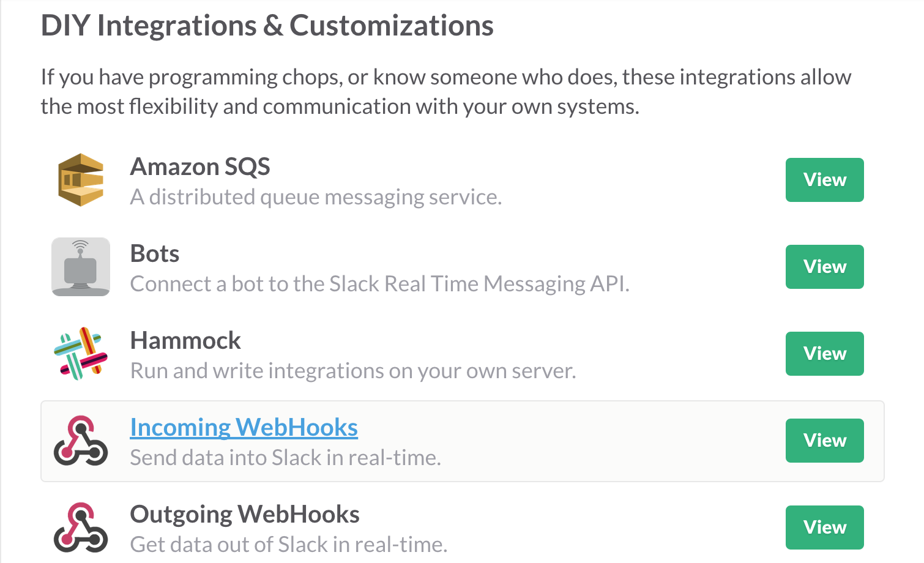Image resolution: width=924 pixels, height=563 pixels.
Task: Open the Bots integration title
Action: (155, 253)
